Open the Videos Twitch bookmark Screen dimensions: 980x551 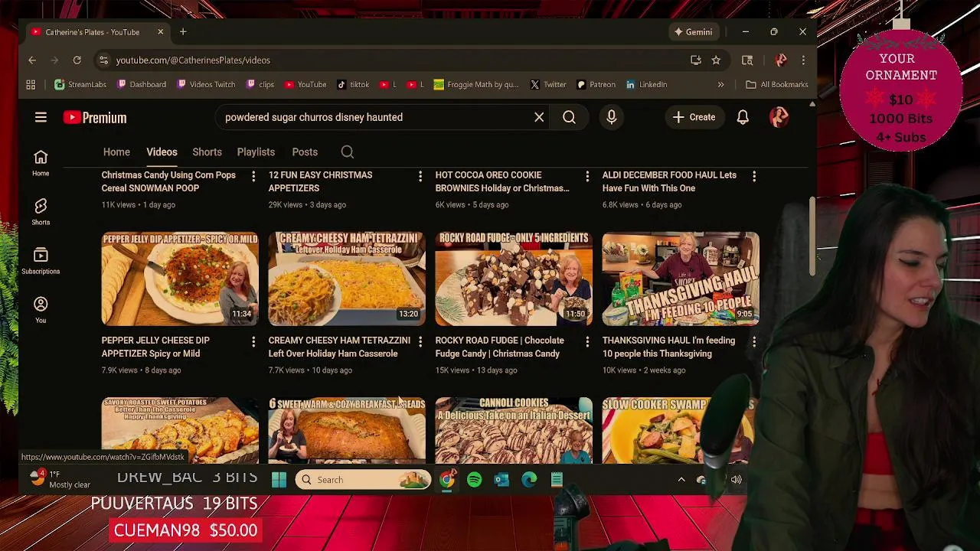click(x=206, y=84)
